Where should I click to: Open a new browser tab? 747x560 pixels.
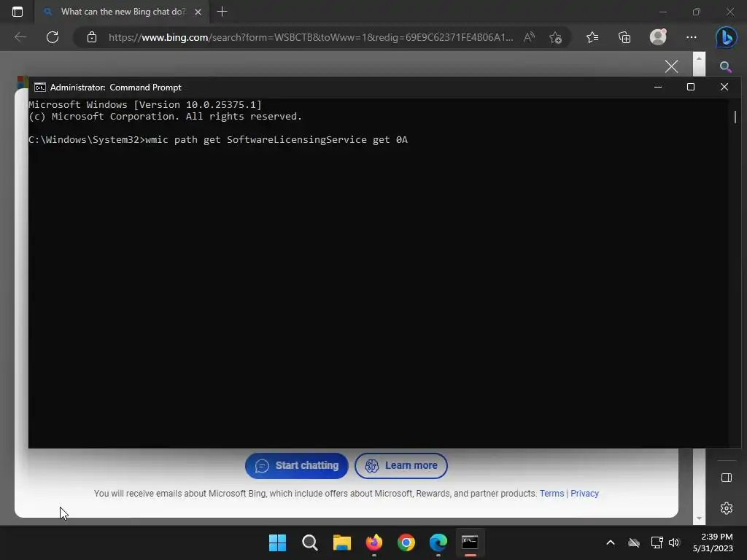point(222,12)
